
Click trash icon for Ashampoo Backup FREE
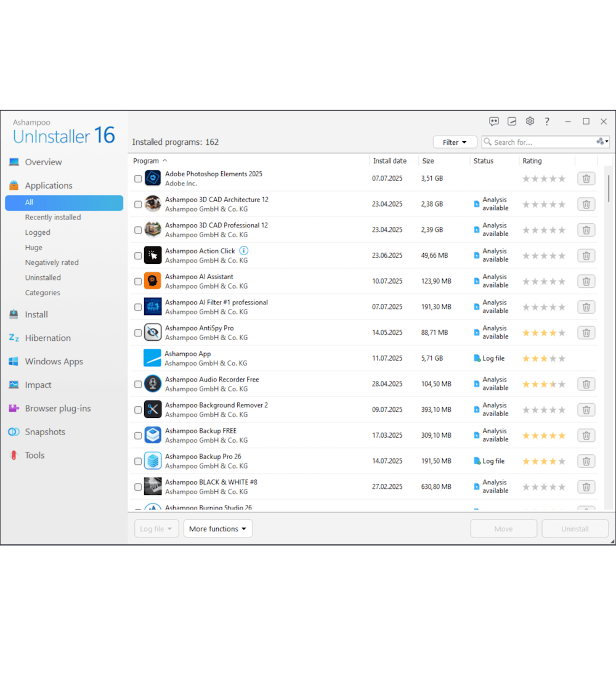coord(586,436)
